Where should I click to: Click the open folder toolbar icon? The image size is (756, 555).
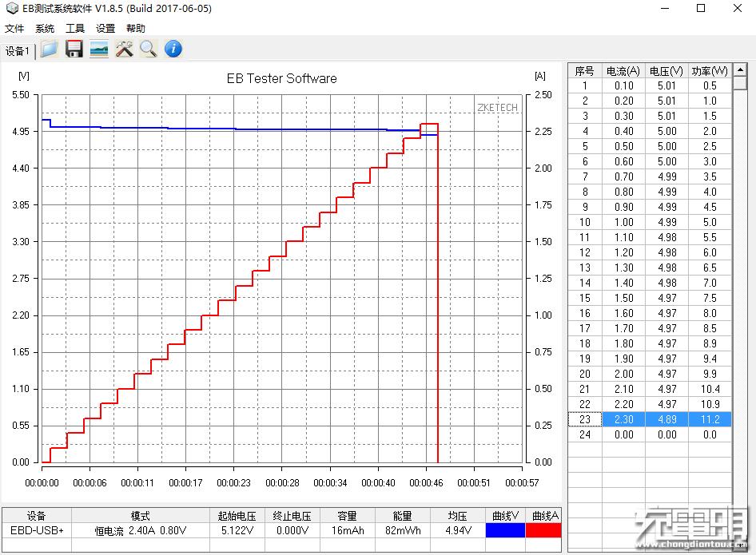tap(50, 50)
